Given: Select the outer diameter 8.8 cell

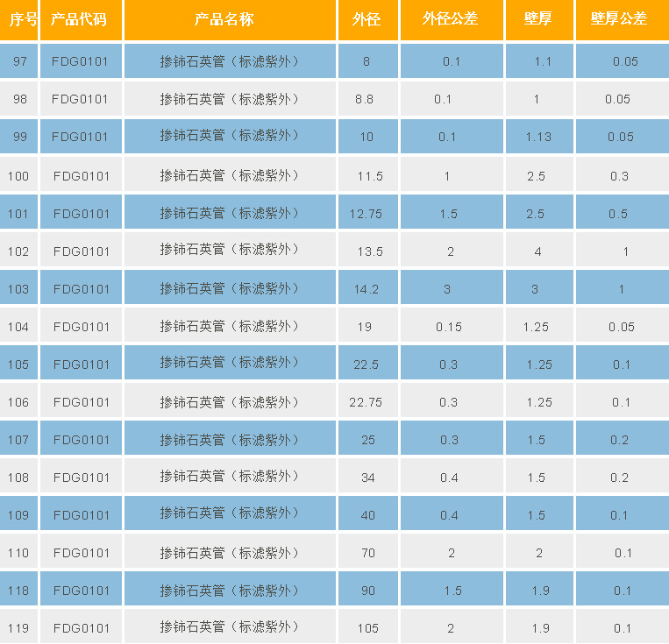Looking at the screenshot, I should click(x=365, y=99).
